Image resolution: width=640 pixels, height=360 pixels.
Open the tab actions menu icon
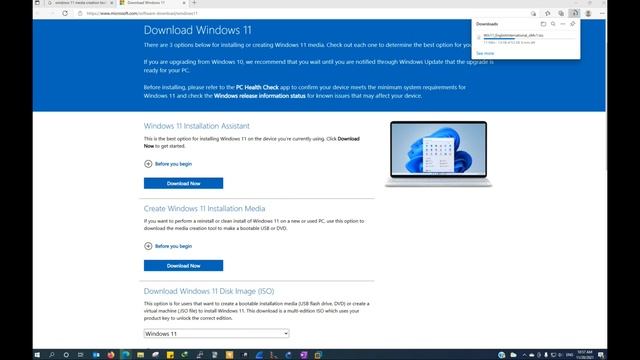pyautogui.click(x=37, y=3)
